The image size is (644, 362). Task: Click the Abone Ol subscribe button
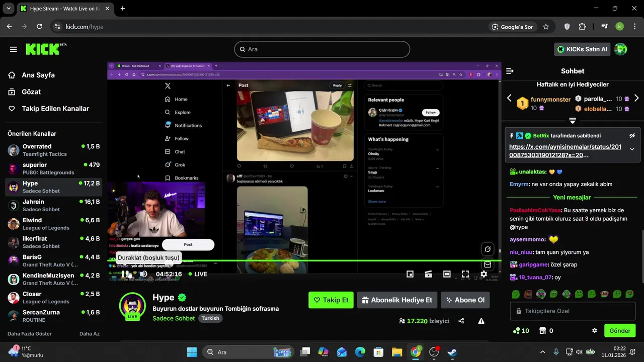[x=465, y=300]
